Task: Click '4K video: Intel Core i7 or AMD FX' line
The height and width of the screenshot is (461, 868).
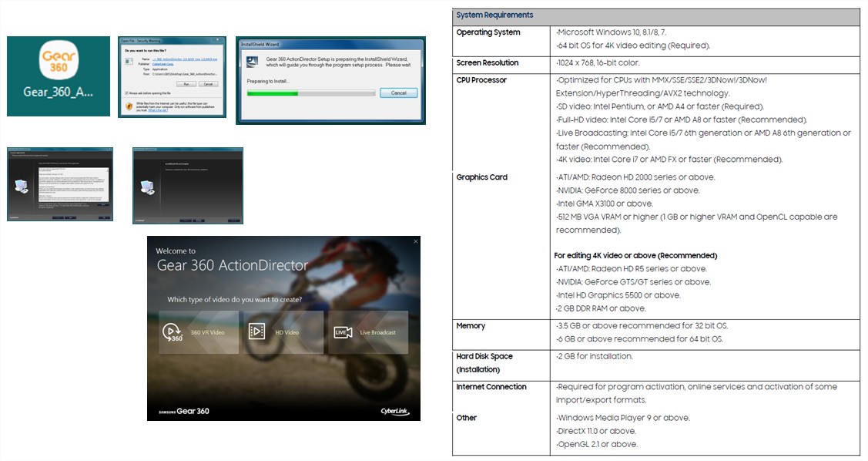Action: pyautogui.click(x=669, y=160)
